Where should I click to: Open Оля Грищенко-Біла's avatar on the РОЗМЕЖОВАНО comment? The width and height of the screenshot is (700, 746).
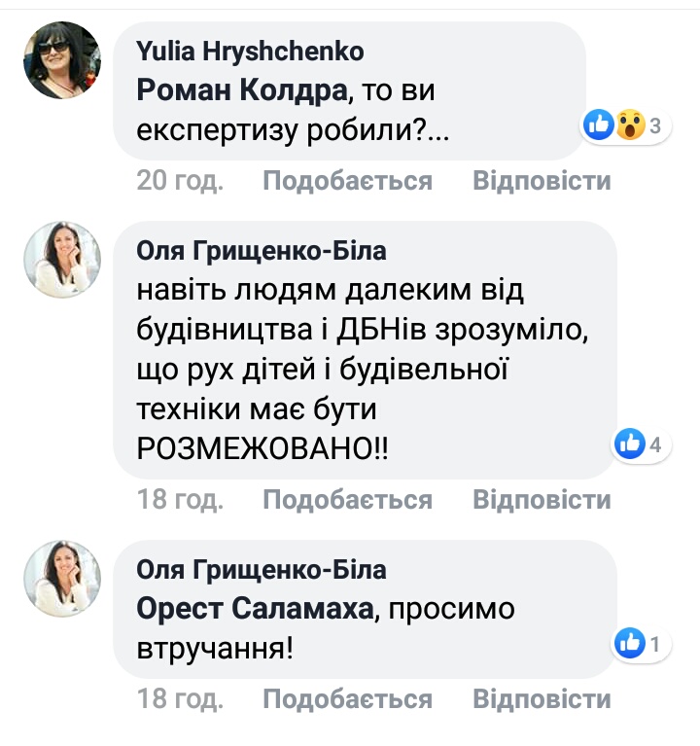click(62, 260)
